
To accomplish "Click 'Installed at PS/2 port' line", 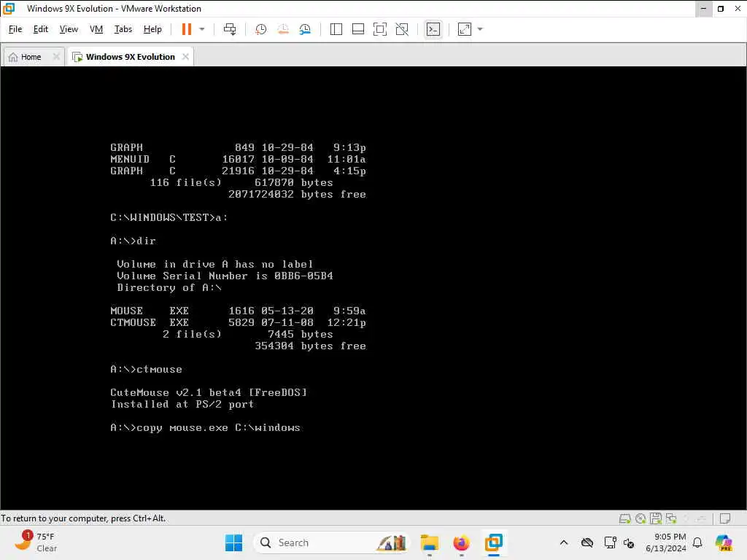I will pos(182,404).
